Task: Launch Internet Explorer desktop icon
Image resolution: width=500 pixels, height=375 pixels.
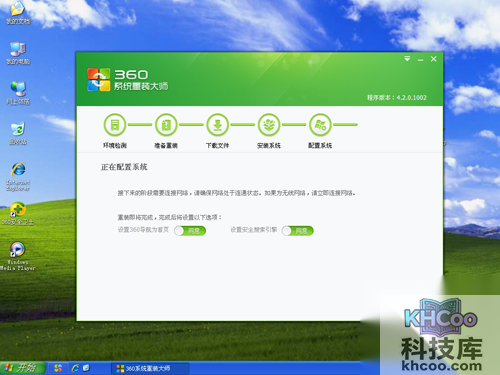Action: tap(18, 177)
